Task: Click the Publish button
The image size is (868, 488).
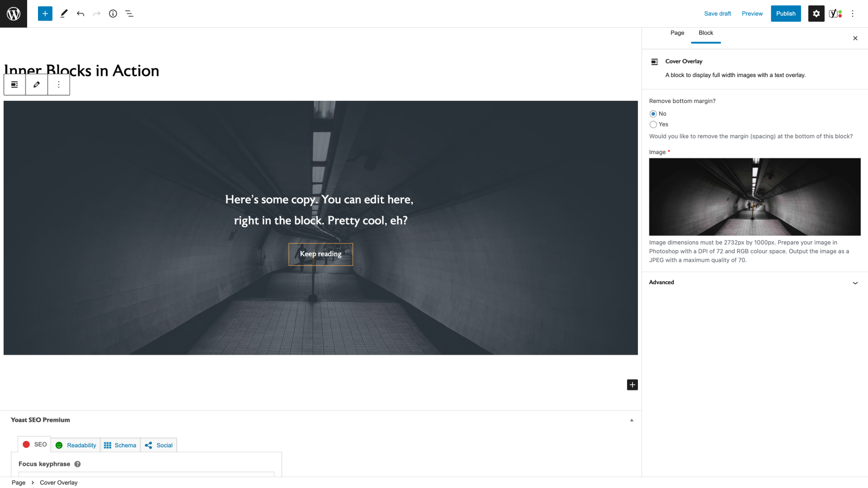Action: (786, 14)
